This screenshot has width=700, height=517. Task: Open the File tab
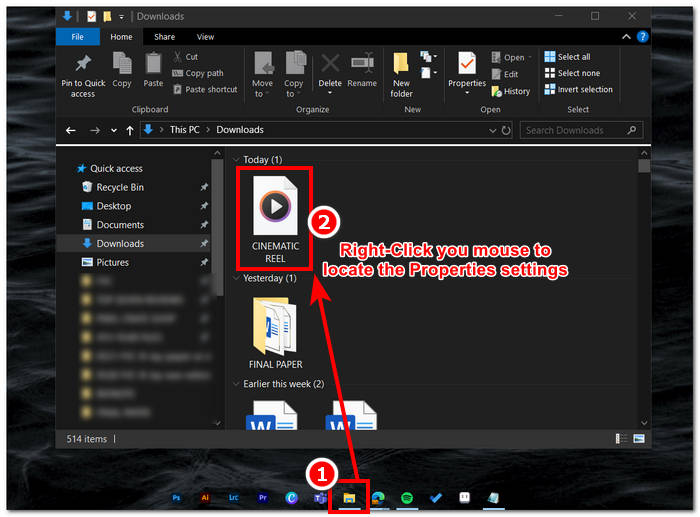(78, 37)
